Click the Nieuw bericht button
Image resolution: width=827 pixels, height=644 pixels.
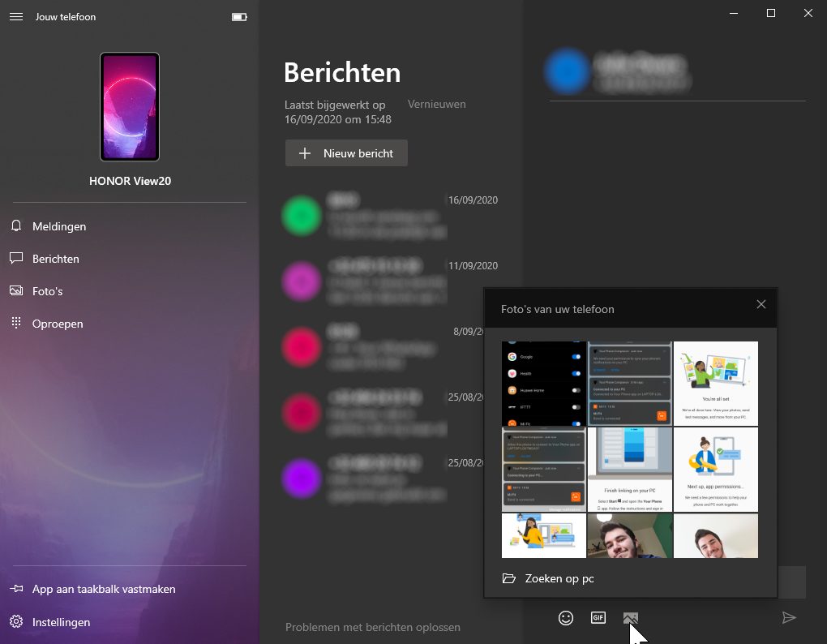(346, 153)
